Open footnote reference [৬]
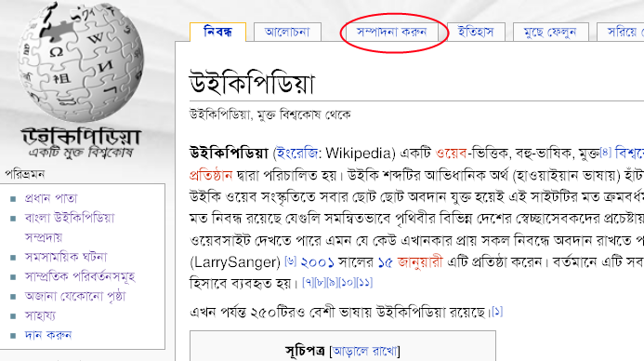This screenshot has height=361, width=644. pyautogui.click(x=290, y=261)
